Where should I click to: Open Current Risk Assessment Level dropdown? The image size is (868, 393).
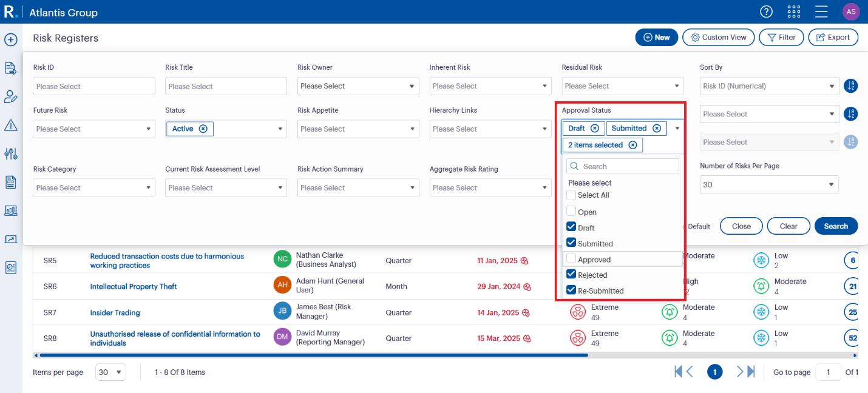[x=226, y=187]
